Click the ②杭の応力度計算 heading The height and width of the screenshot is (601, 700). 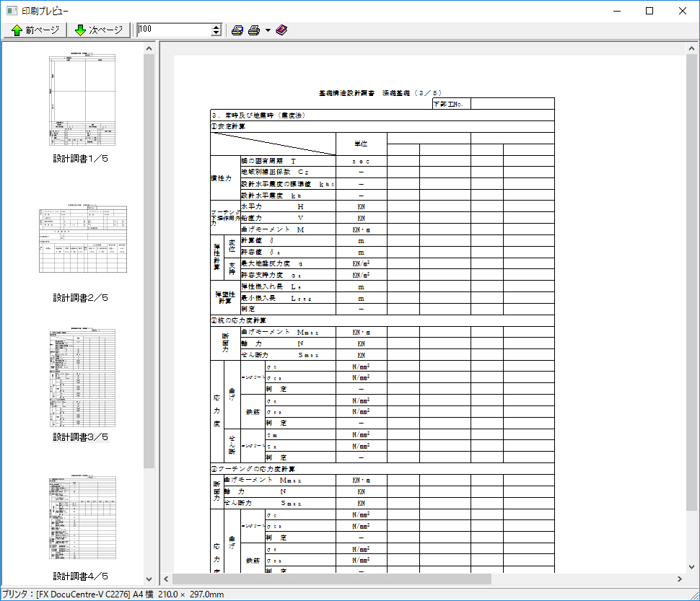pyautogui.click(x=239, y=320)
